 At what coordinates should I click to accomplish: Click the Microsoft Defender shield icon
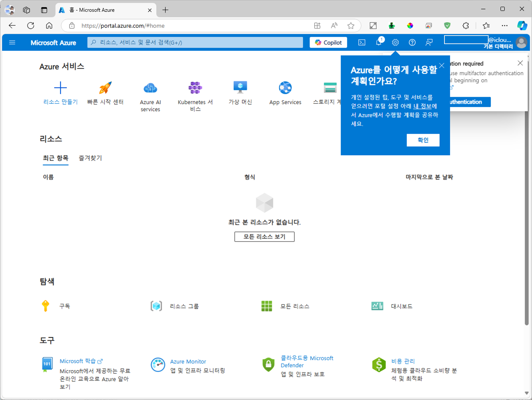268,365
